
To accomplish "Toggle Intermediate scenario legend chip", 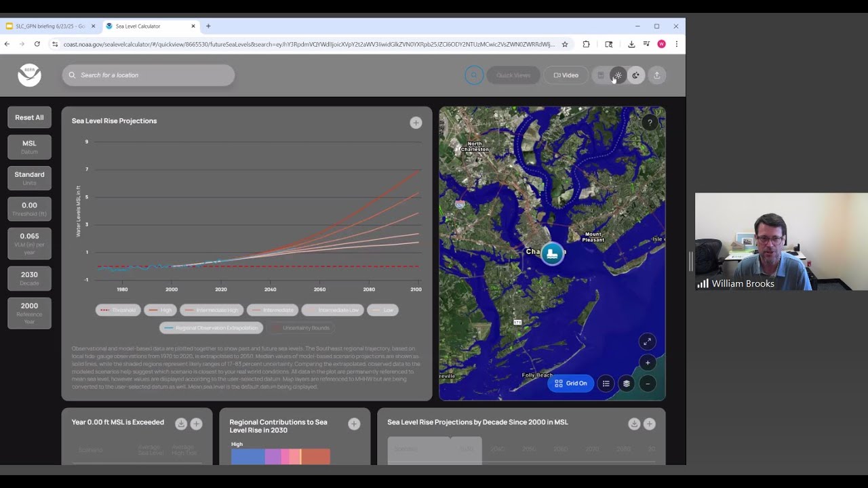I will 273,310.
